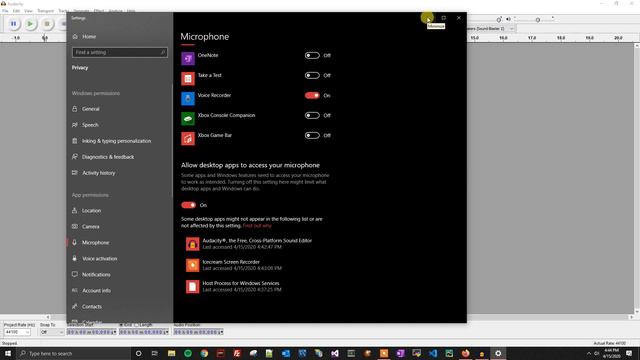Click the Xbox Console Companion app icon
This screenshot has width=640, height=360.
pos(188,118)
